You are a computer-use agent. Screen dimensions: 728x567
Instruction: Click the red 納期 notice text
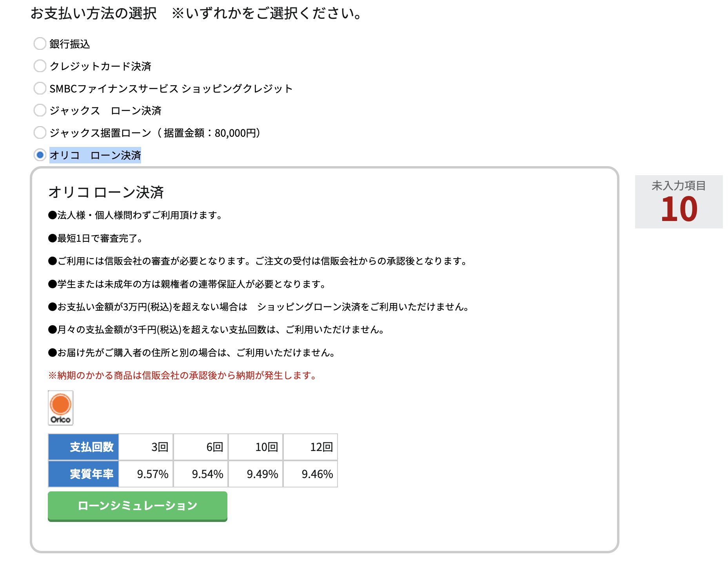point(182,375)
